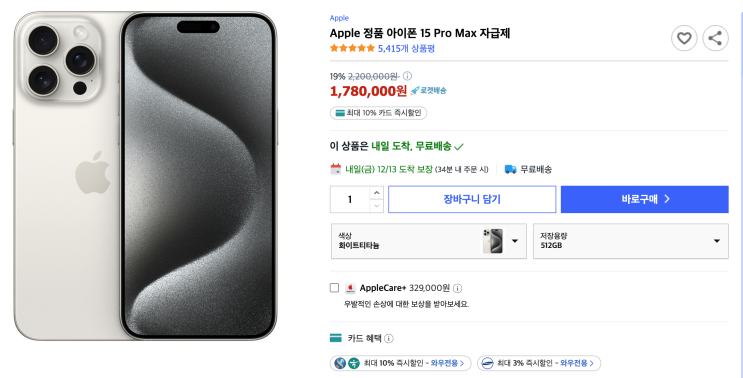Click the heart wishlist icon

point(684,38)
